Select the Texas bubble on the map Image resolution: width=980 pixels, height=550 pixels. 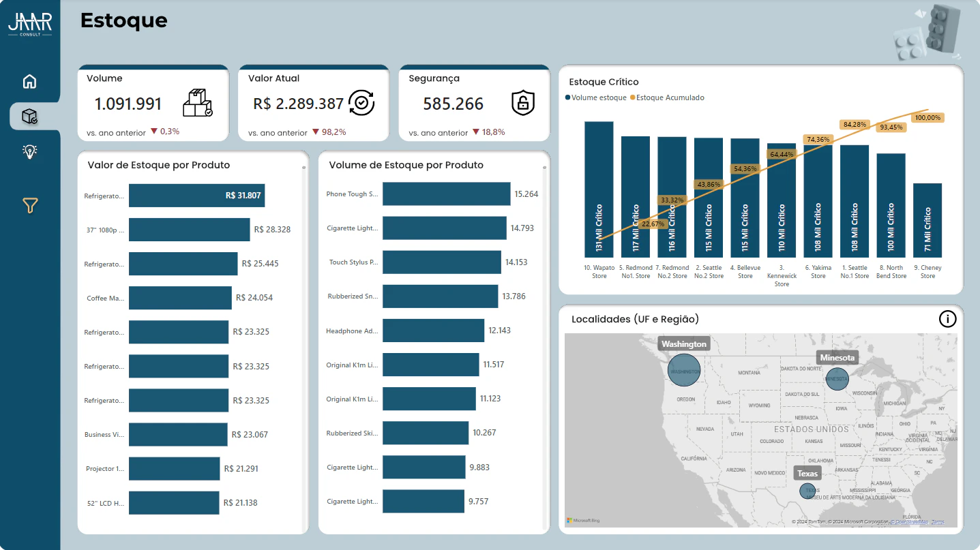(x=809, y=491)
